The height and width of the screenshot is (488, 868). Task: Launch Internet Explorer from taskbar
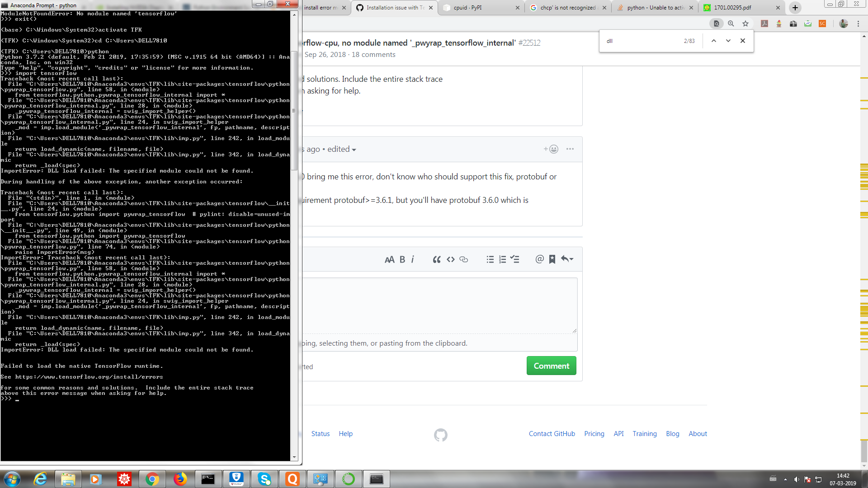click(x=41, y=479)
